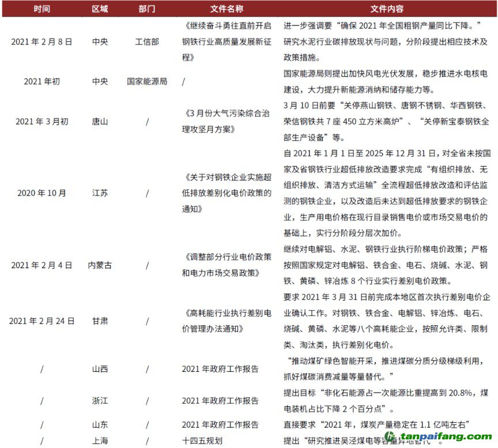Click the 《3月份大气污染综合治理攻坚月方案》 file name
Viewport: 498px width, 448px height.
click(226, 121)
